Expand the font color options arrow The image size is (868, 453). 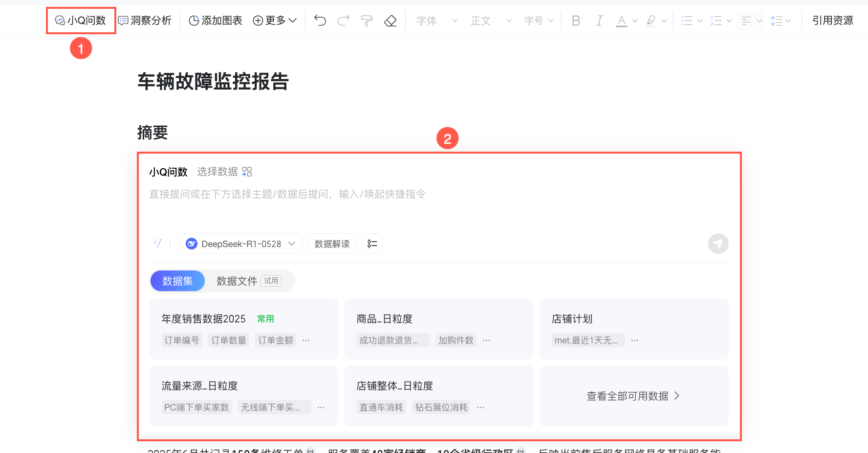[x=635, y=21]
